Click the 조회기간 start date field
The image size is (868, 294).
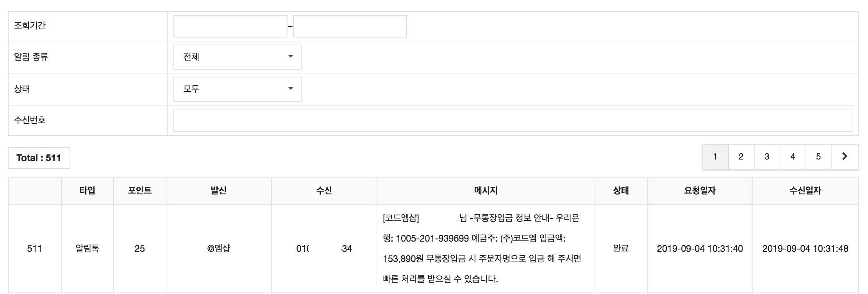tap(230, 26)
